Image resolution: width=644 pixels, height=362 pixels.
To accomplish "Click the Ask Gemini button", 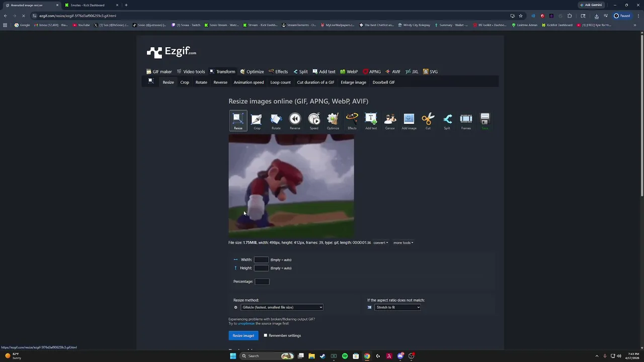I will pyautogui.click(x=591, y=5).
